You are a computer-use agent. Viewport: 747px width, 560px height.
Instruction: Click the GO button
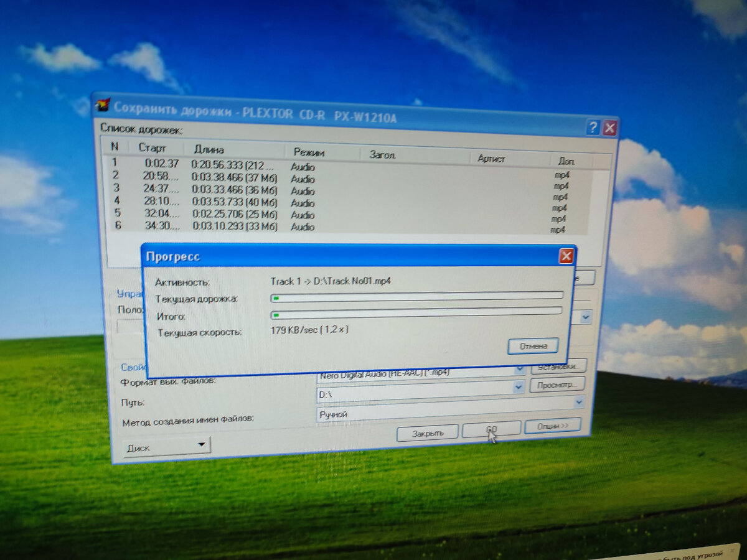point(492,429)
